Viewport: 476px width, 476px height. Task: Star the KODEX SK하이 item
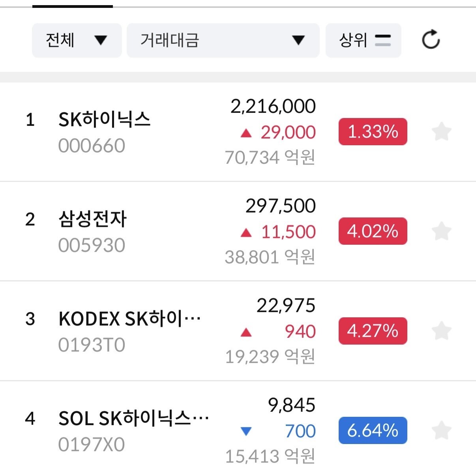[x=441, y=331]
